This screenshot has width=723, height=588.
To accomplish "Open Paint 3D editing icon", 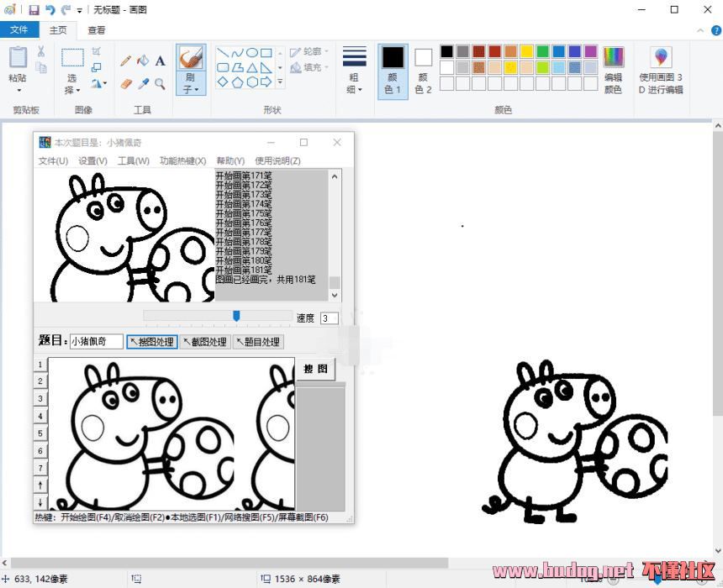I will [662, 58].
